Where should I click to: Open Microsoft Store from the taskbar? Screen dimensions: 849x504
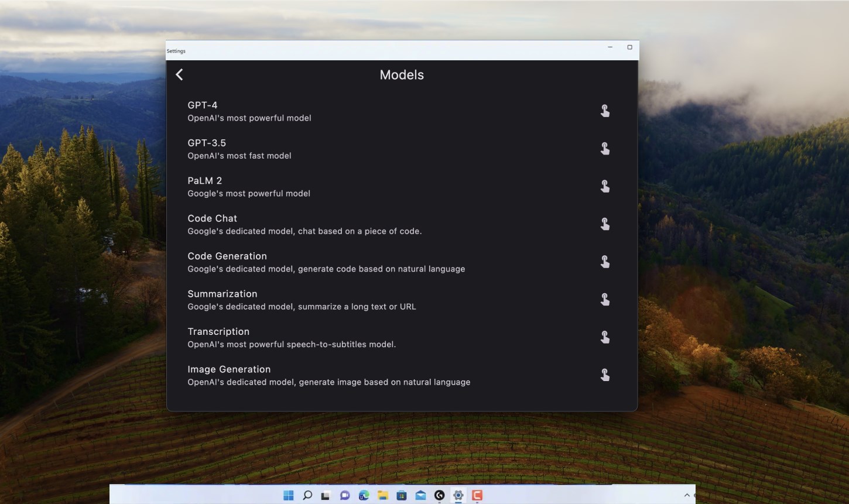tap(402, 496)
